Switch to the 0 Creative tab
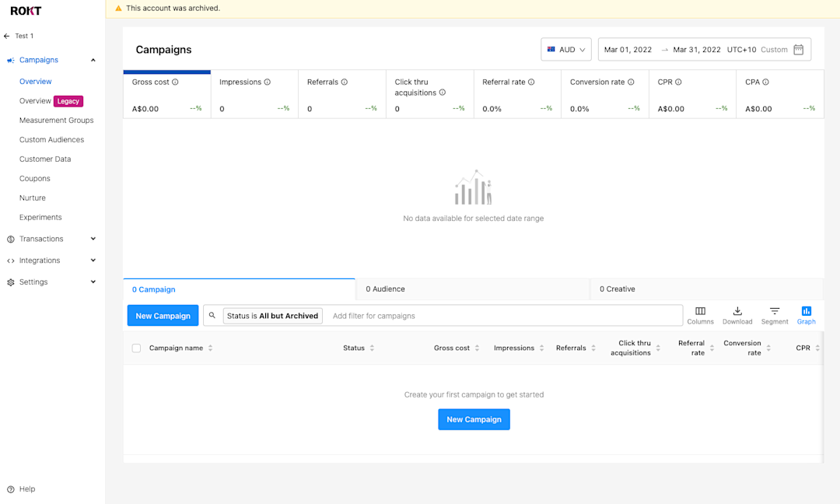This screenshot has height=504, width=840. [x=706, y=289]
